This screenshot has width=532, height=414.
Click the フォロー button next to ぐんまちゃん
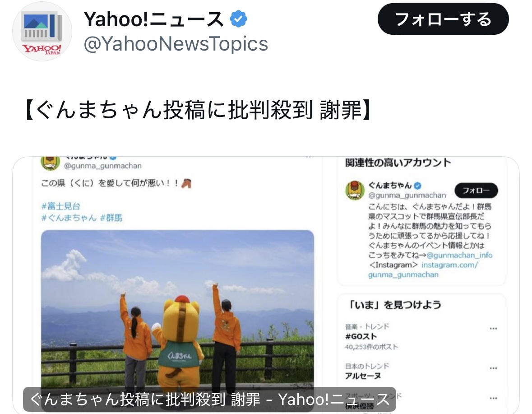tap(476, 191)
